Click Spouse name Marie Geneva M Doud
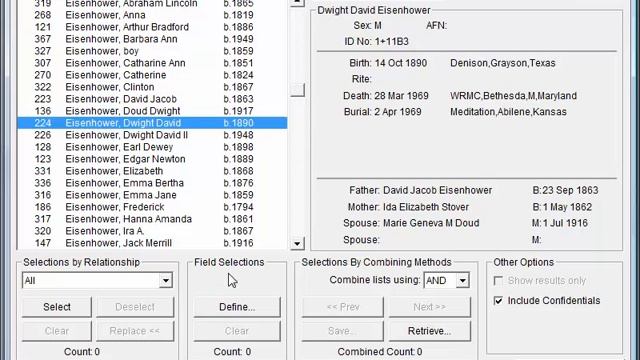 pos(431,223)
